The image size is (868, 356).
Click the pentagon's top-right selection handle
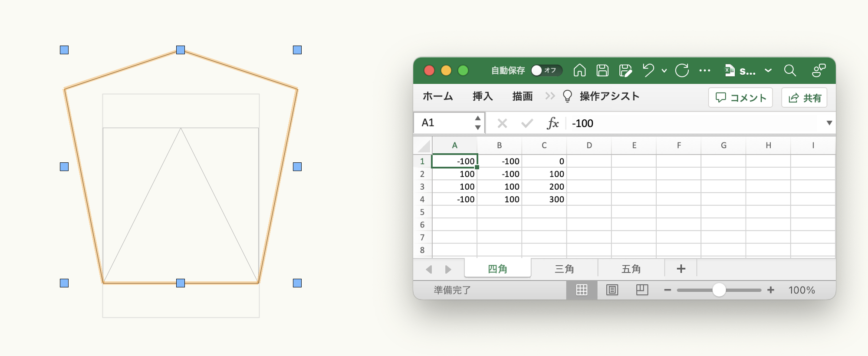point(297,50)
